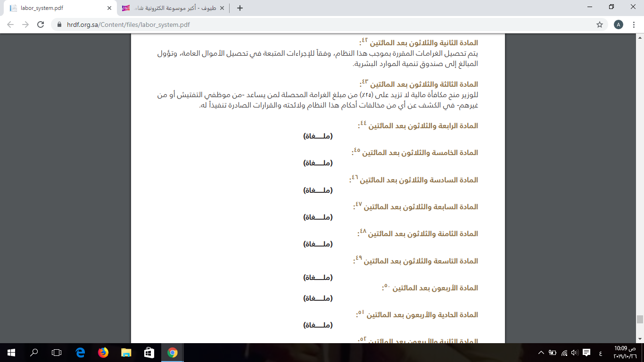This screenshot has width=644, height=362.
Task: Switch keyboard input language indicator
Action: (600, 352)
